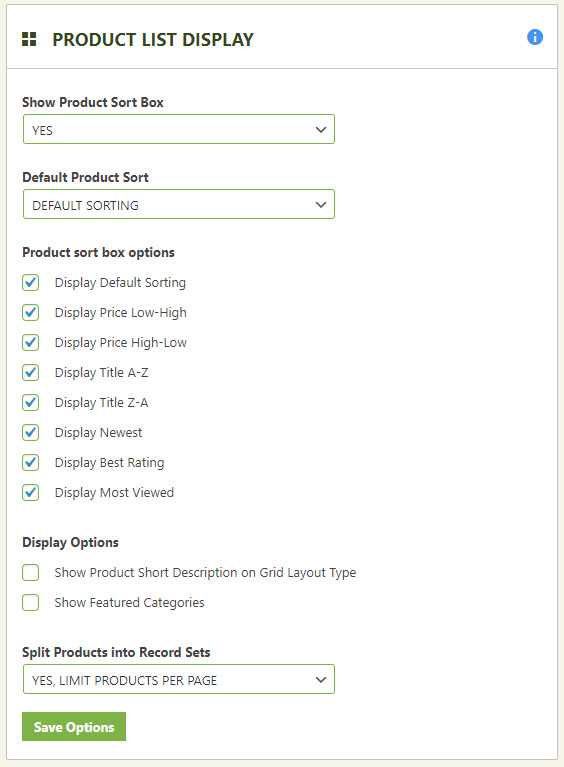
Task: Enable Show Product Short Description on Grid
Action: point(30,572)
